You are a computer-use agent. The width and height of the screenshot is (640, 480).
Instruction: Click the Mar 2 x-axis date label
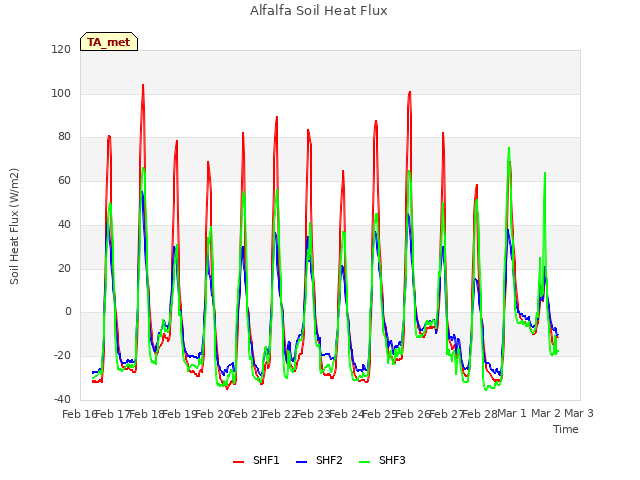pos(546,413)
